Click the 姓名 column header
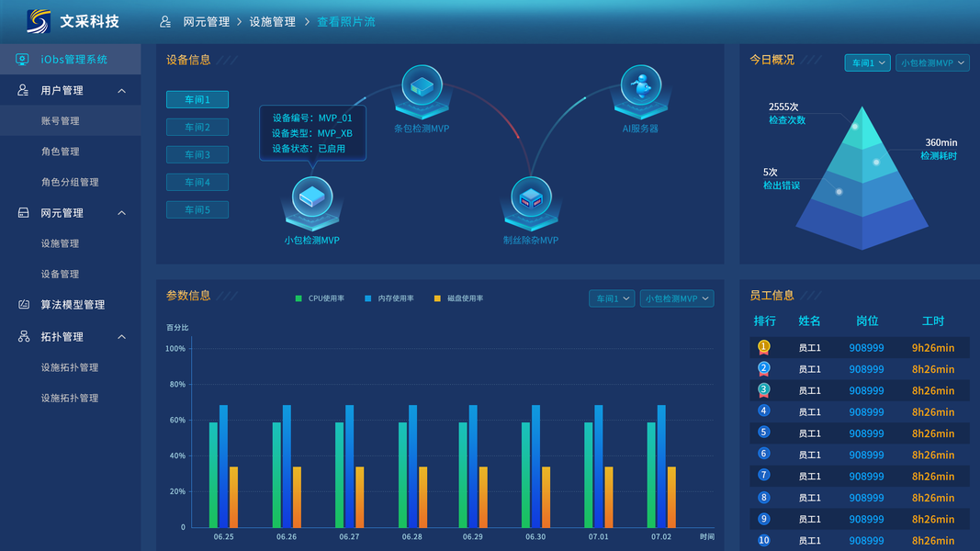 point(809,320)
